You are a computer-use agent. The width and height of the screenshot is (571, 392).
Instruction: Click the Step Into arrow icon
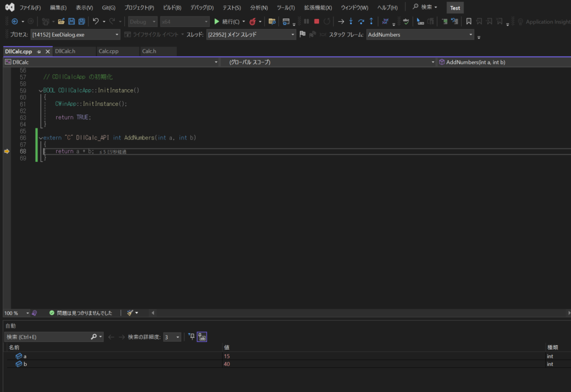[x=351, y=21]
